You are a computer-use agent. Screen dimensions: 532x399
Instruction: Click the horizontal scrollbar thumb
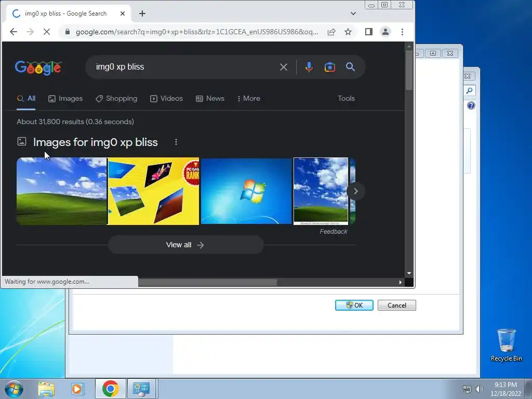(207, 282)
